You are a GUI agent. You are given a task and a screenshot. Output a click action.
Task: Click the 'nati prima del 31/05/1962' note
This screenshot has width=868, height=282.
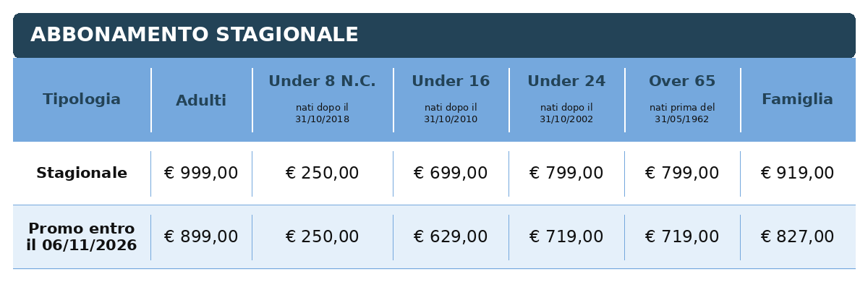point(682,114)
